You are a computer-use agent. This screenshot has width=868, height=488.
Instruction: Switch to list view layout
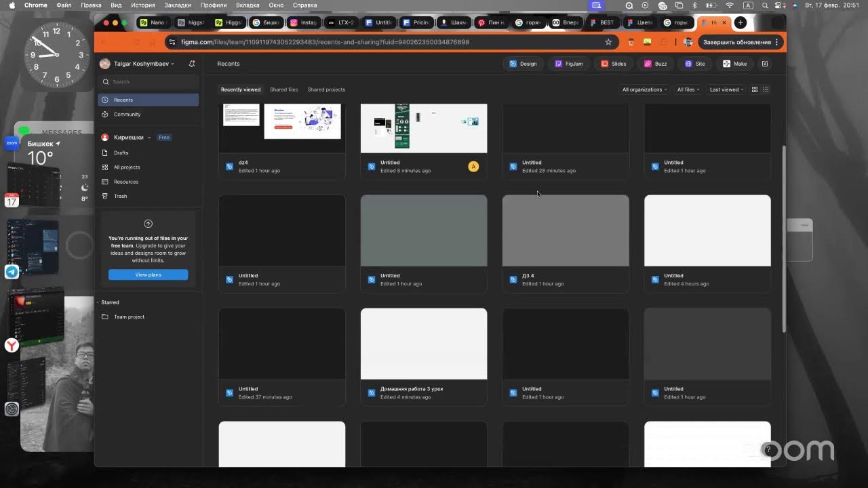(x=766, y=89)
